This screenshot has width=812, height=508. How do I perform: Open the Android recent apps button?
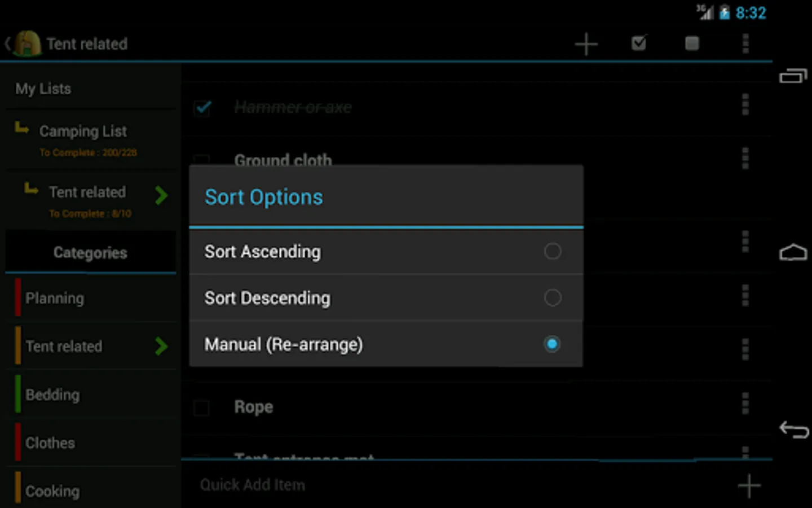click(x=793, y=76)
